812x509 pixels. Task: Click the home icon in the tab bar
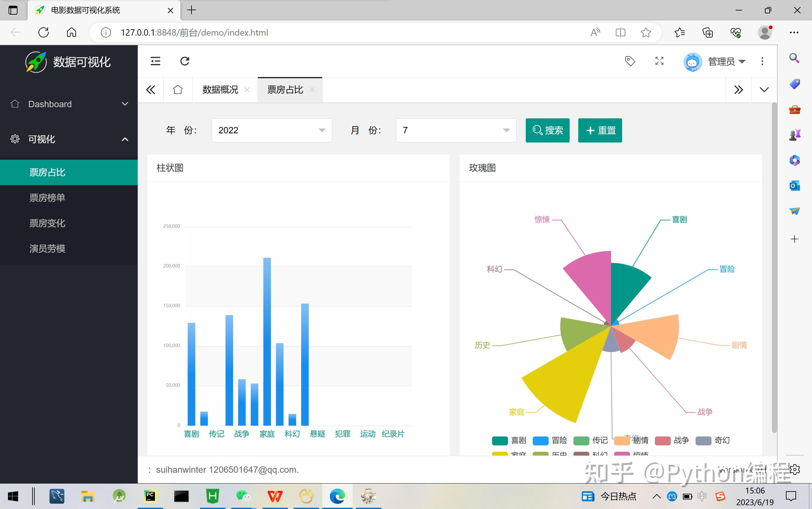click(178, 89)
